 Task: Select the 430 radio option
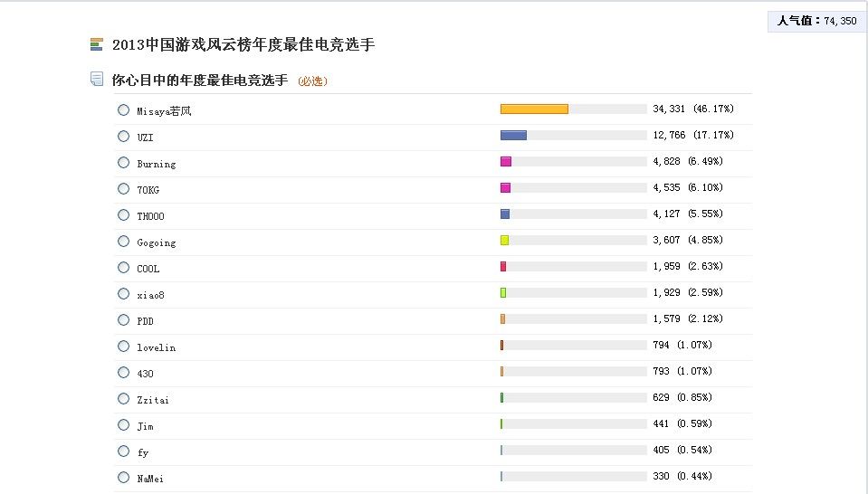(123, 372)
